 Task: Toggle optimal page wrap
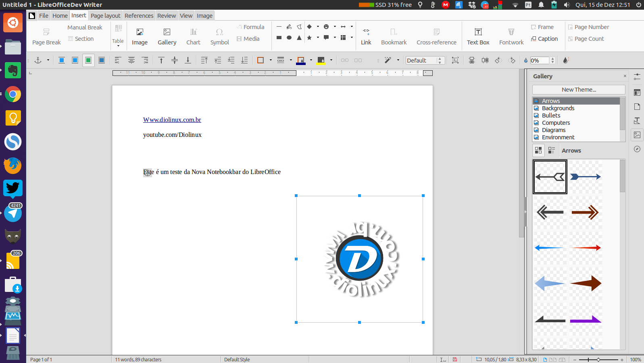pyautogui.click(x=88, y=60)
